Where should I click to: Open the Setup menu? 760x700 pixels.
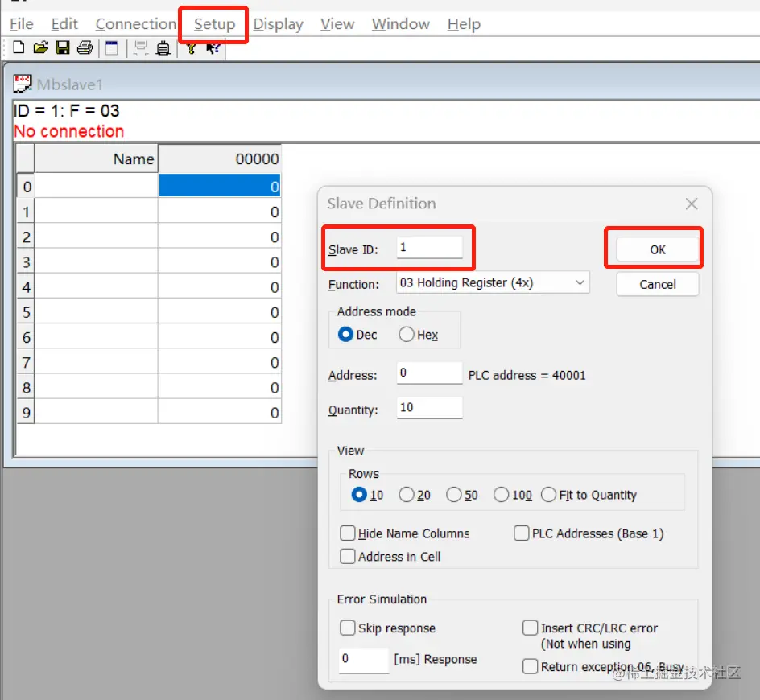pyautogui.click(x=213, y=24)
